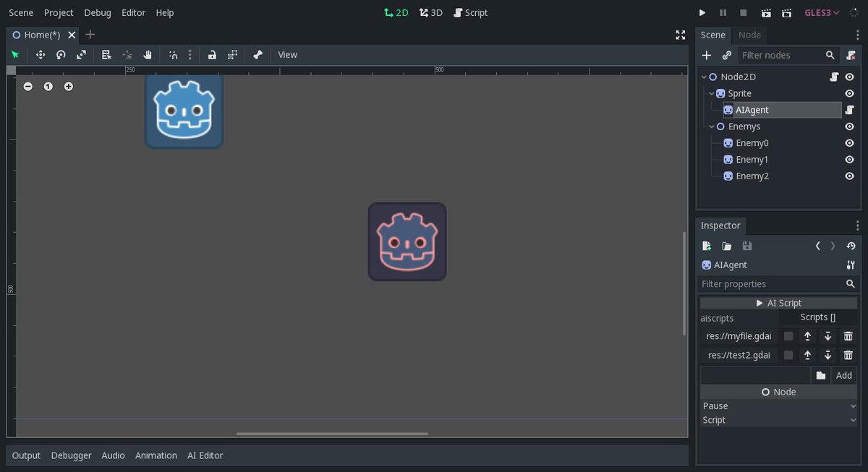Delete res://myfile.gdai script entry

point(848,336)
